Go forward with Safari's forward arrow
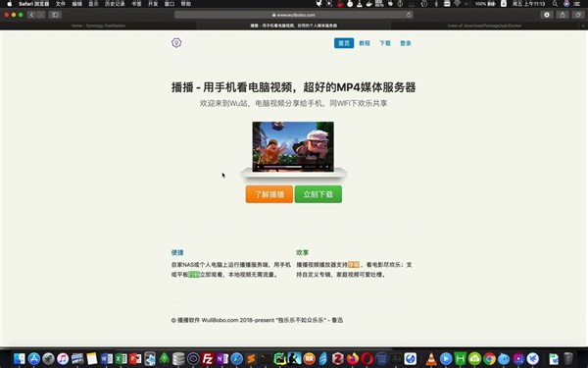The width and height of the screenshot is (588, 368). tap(41, 15)
